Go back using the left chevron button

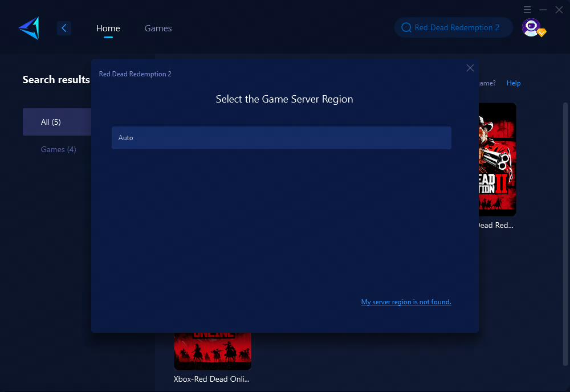click(x=64, y=28)
